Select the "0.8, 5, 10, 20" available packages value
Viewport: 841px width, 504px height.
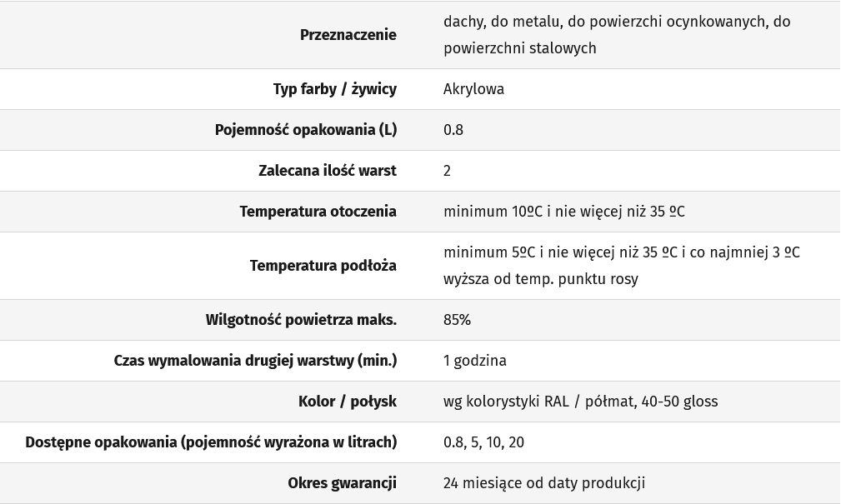point(483,442)
